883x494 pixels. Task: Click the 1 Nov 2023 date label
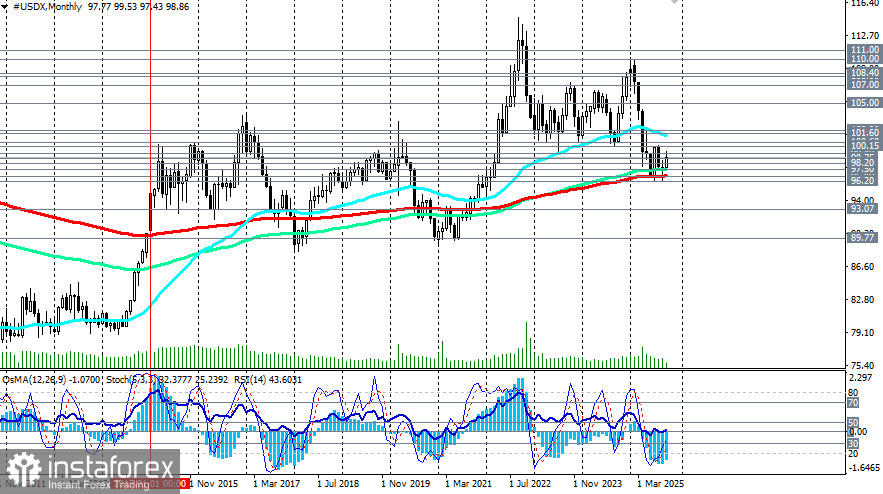coord(597,484)
